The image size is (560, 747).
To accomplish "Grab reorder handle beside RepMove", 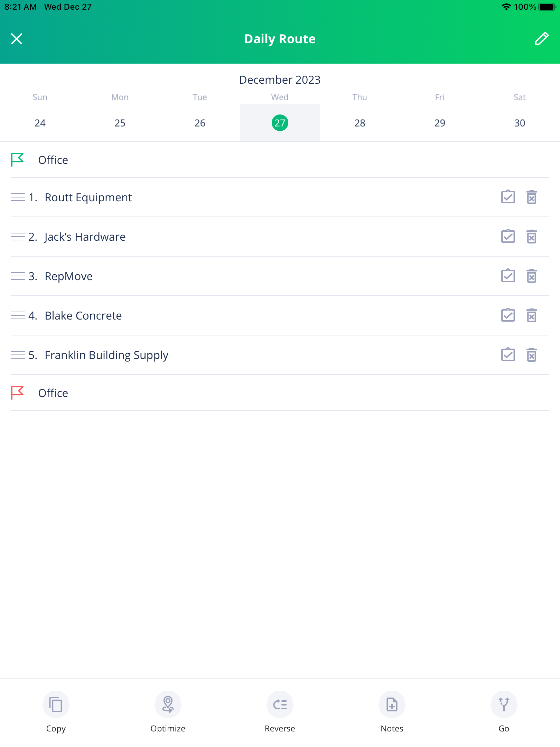I will pos(18,276).
